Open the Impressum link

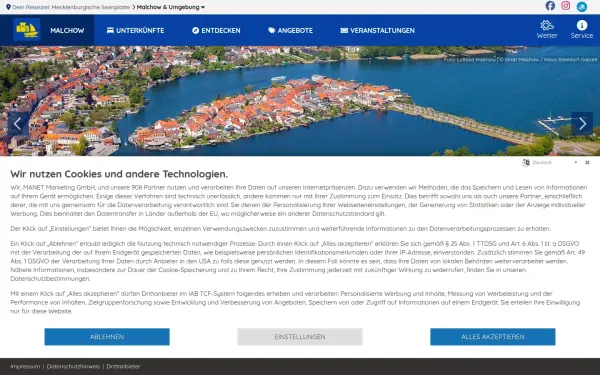click(25, 366)
